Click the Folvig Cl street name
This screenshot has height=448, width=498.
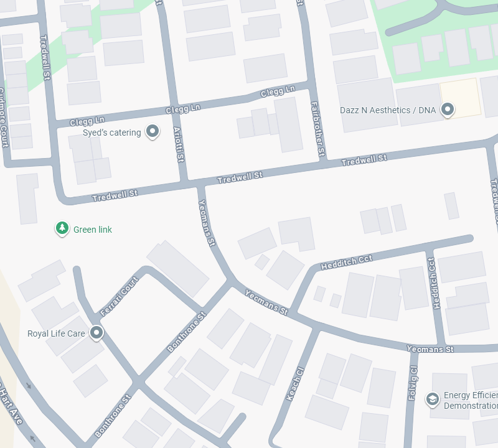413,383
